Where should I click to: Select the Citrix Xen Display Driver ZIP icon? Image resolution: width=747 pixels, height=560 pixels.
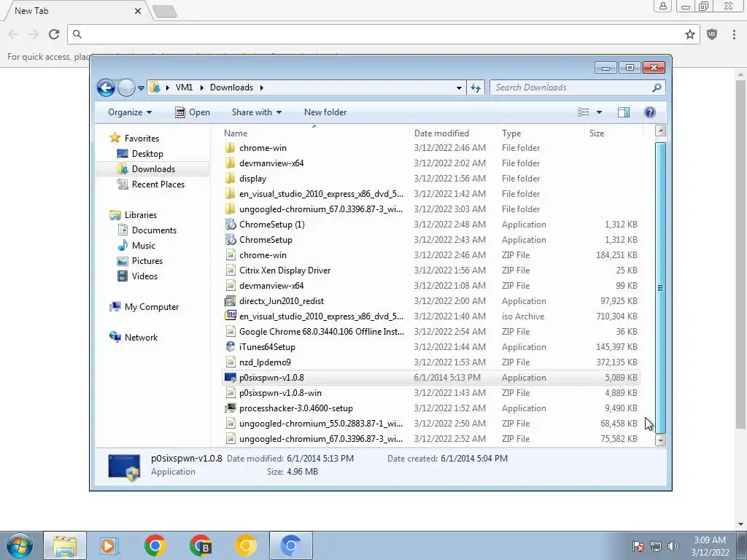pos(230,271)
